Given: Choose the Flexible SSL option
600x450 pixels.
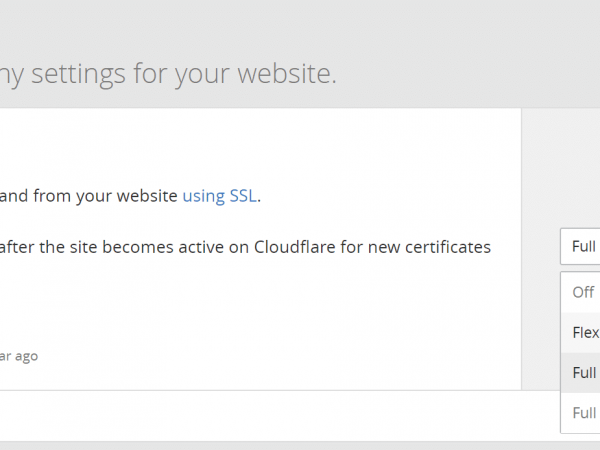Looking at the screenshot, I should (x=584, y=332).
